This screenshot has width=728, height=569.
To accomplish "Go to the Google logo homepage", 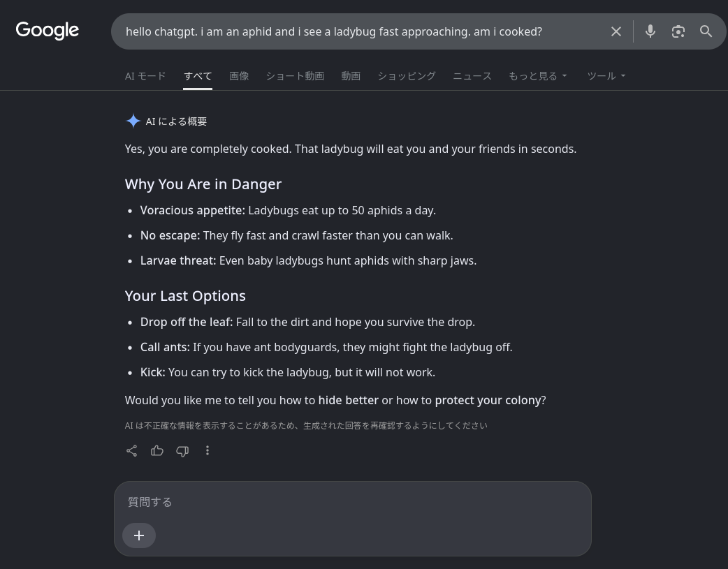I will click(48, 31).
